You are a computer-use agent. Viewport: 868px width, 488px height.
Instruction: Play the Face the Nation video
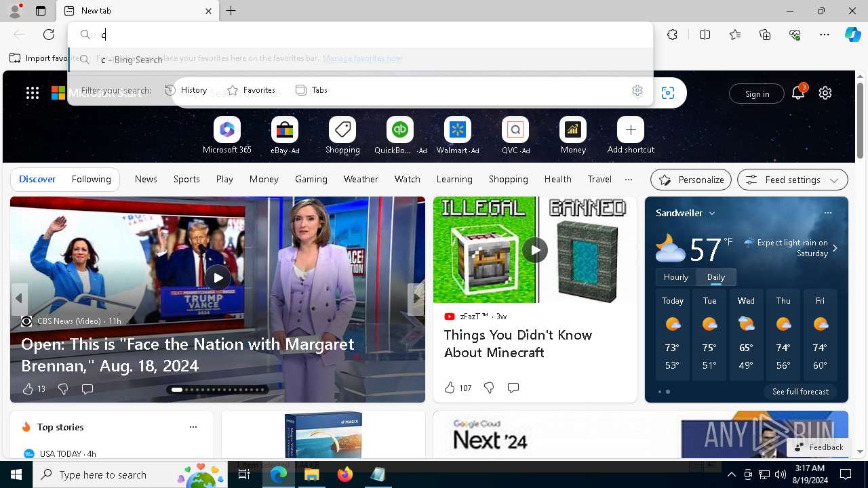pos(218,278)
